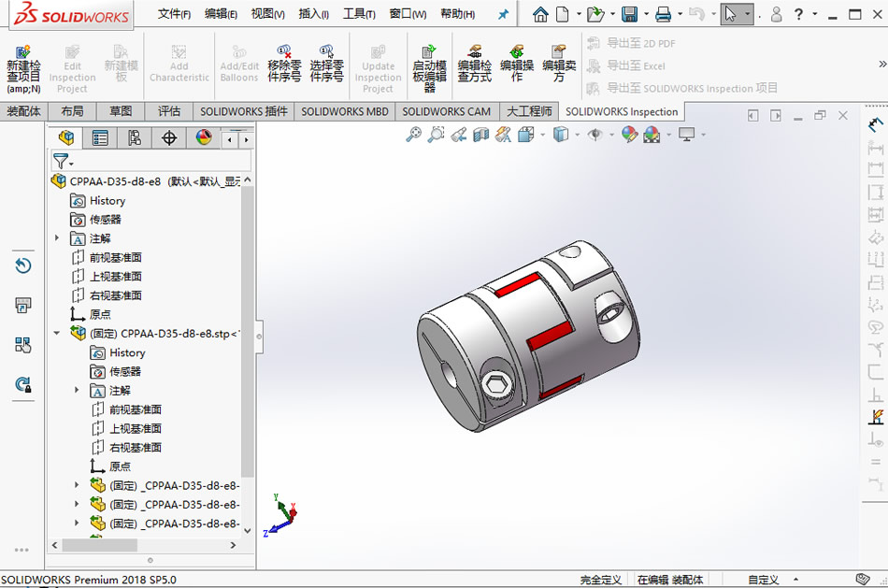Click the Undo arrow dropdown in title toolbar
The image size is (888, 588).
click(713, 14)
